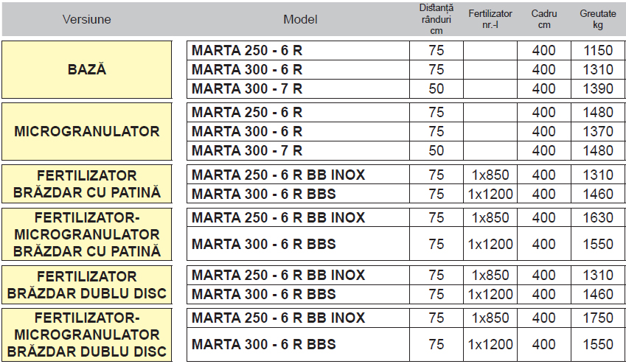Click the FERTILIZATOR-MICROGRANULATOR BRĂZDAR CU PATINĂ cell
The image size is (626, 364).
tap(87, 234)
